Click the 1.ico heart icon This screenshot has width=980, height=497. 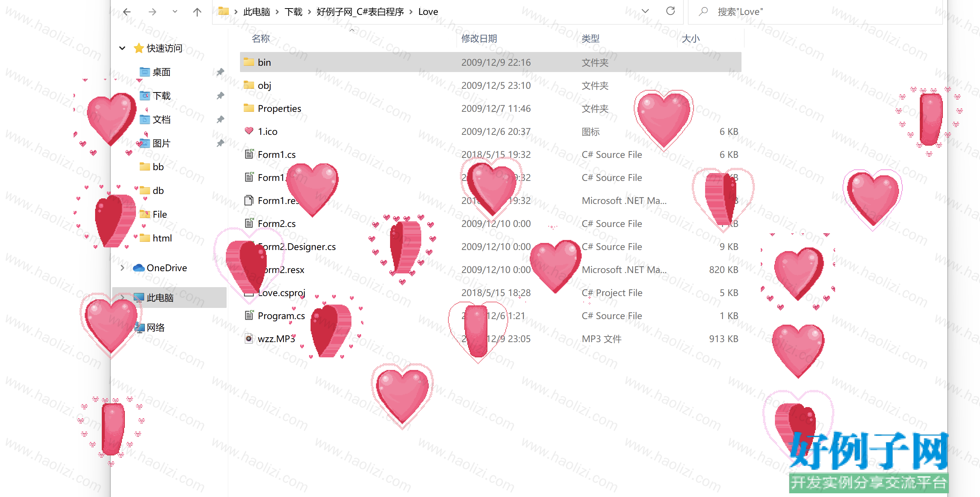(x=249, y=131)
